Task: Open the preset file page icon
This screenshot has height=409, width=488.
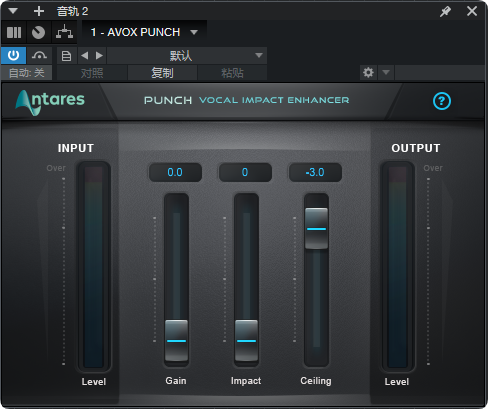Action: [66, 56]
